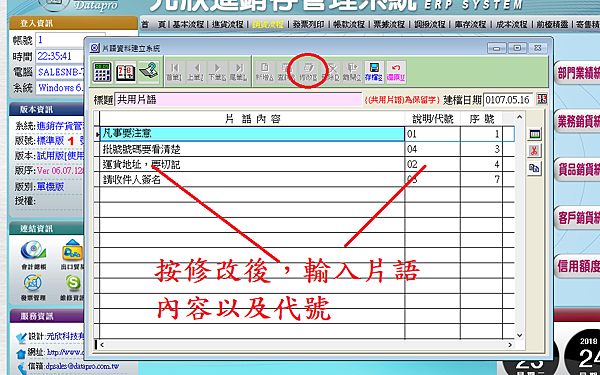
Task: Select the phrase row 凡事要注意
Action: point(252,134)
